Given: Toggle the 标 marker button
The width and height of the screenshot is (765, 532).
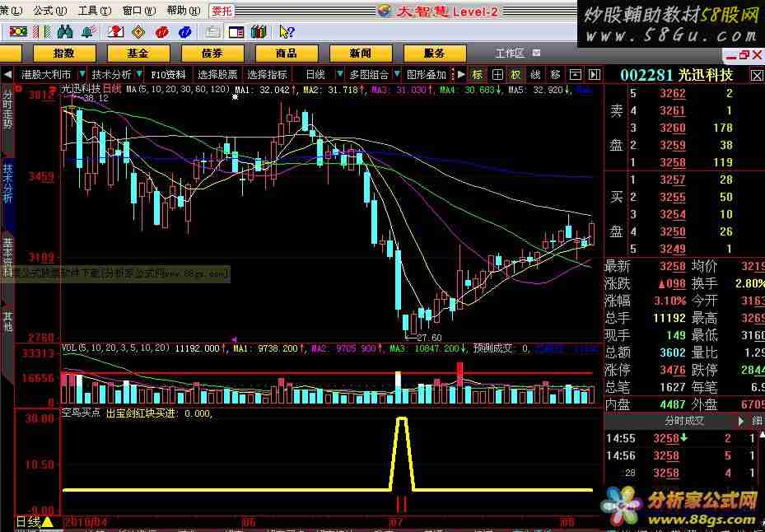Looking at the screenshot, I should (x=477, y=75).
